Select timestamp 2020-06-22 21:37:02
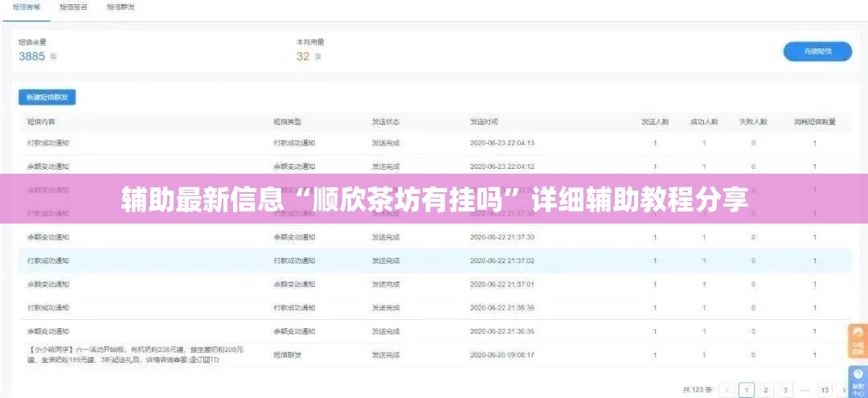The image size is (868, 398). click(502, 261)
